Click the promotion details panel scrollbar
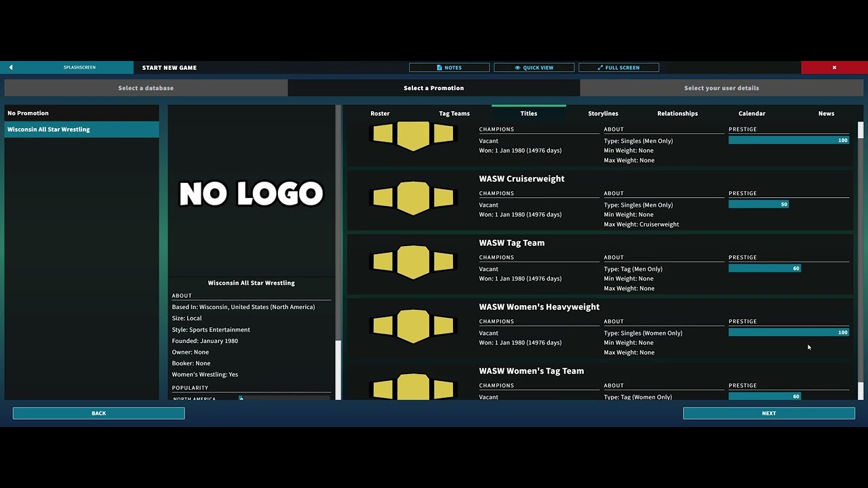The image size is (868, 488). click(338, 252)
